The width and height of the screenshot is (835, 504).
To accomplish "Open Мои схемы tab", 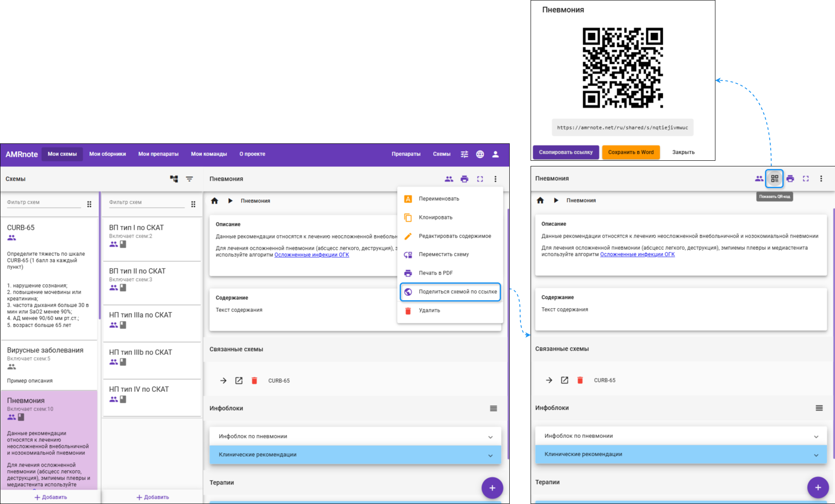I will pos(62,154).
